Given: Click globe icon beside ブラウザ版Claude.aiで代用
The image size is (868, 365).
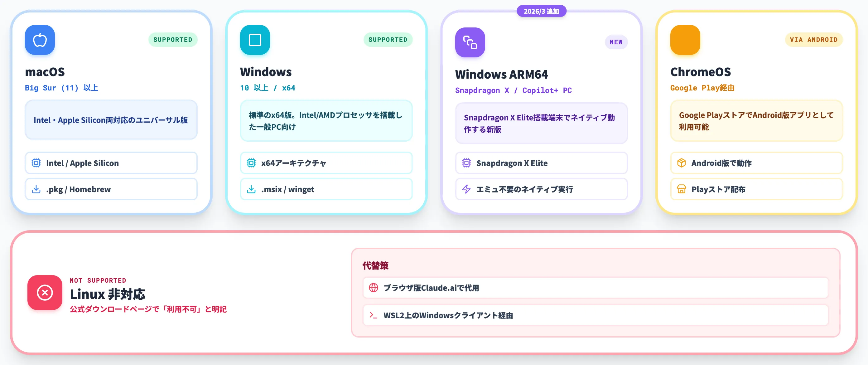Looking at the screenshot, I should point(373,288).
